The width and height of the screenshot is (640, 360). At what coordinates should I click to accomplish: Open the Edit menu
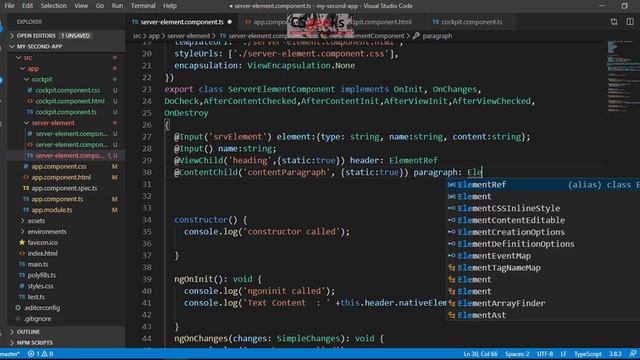click(x=27, y=6)
